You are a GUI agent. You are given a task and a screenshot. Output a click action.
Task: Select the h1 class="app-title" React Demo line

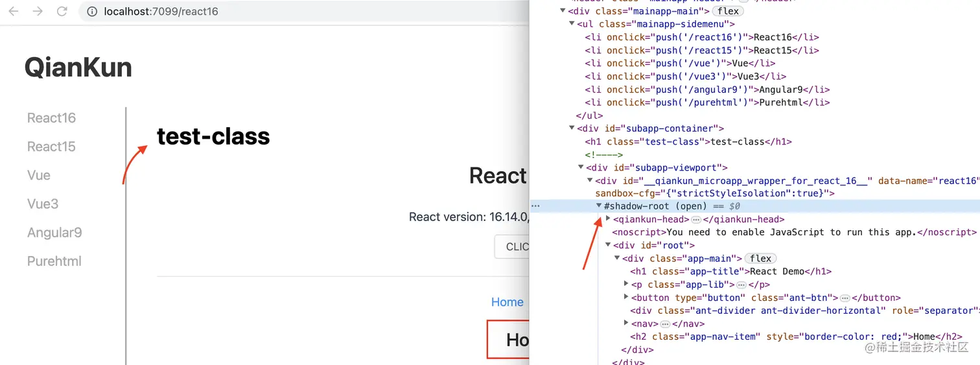pyautogui.click(x=730, y=271)
